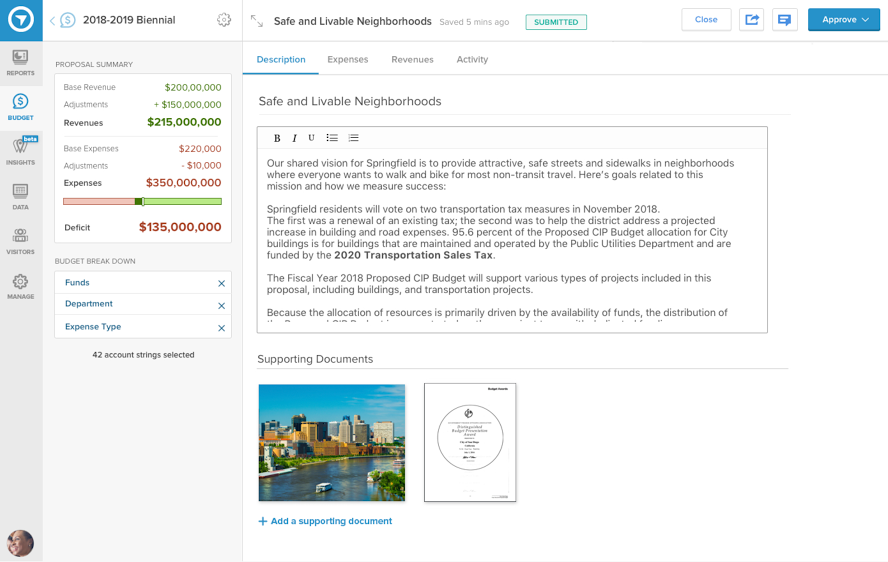This screenshot has height=562, width=888.
Task: Click the green revenue portion of bar
Action: click(183, 201)
